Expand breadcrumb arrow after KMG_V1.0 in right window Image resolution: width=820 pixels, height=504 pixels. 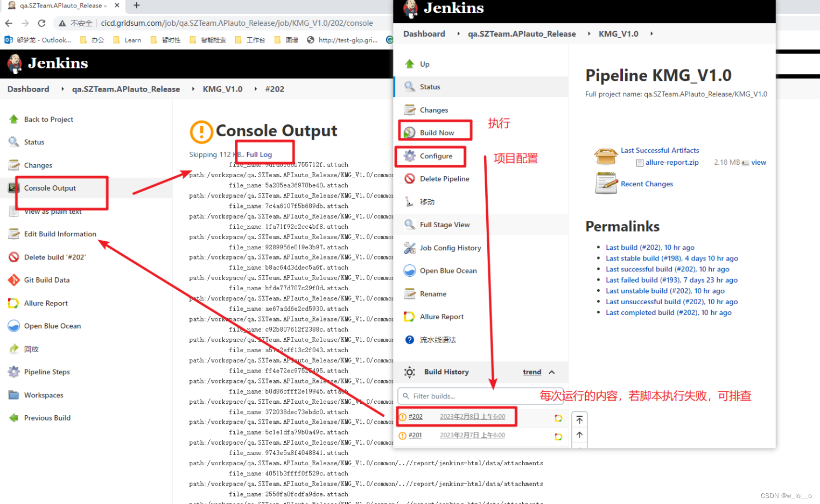pos(651,33)
